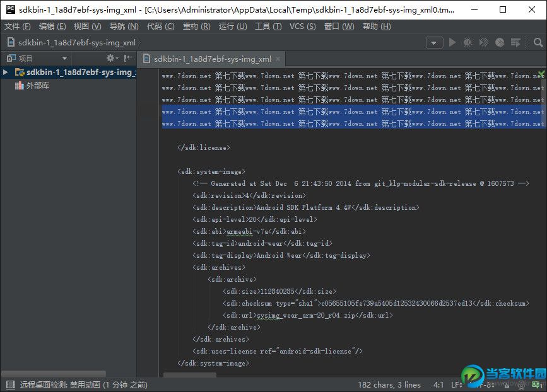The width and height of the screenshot is (547, 392).
Task: Toggle the remote desktop detection notification
Action: point(69,384)
